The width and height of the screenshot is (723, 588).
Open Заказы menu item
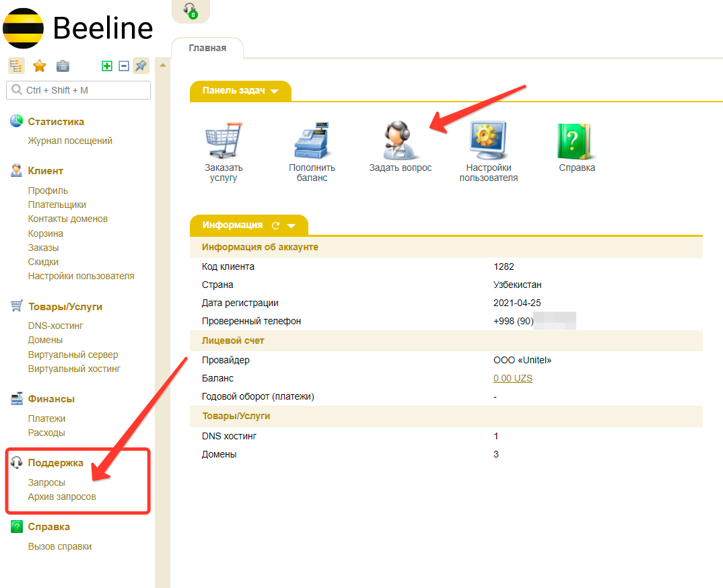pos(43,248)
